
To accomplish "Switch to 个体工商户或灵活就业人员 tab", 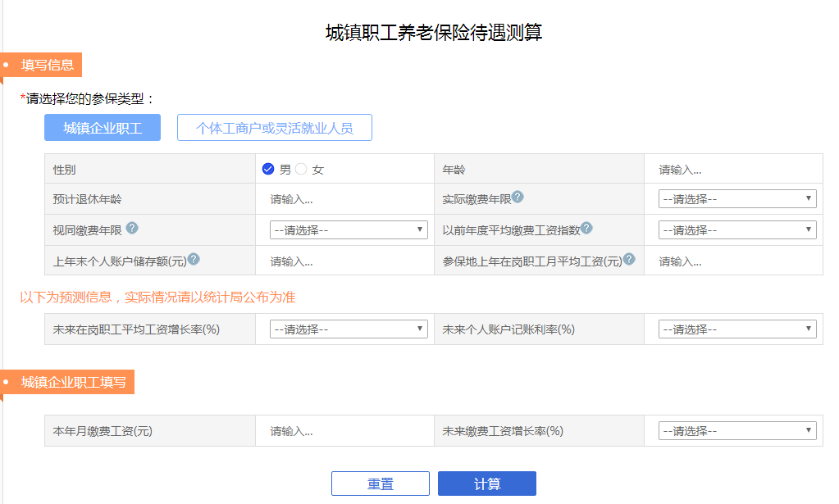I will click(x=275, y=128).
